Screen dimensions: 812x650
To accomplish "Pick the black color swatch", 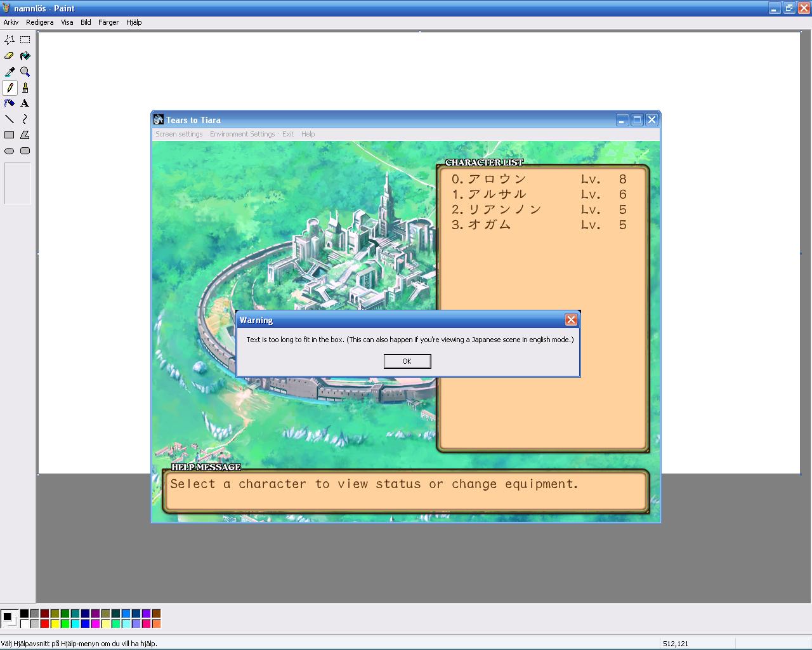I will tap(24, 613).
